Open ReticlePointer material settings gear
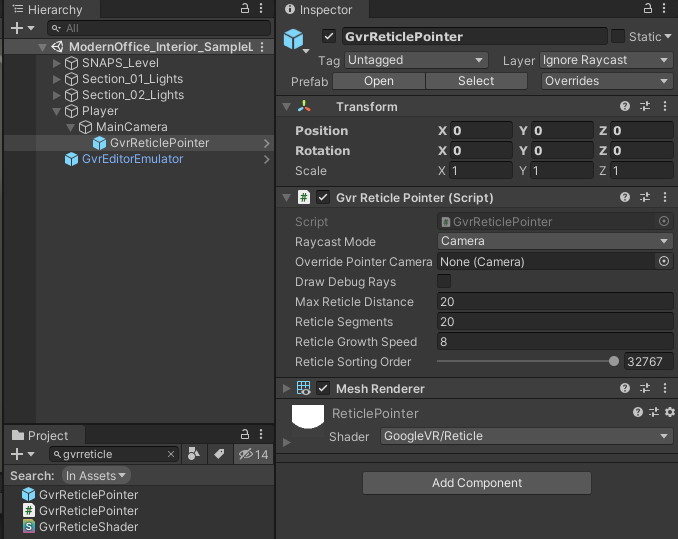This screenshot has width=678, height=539. [670, 412]
